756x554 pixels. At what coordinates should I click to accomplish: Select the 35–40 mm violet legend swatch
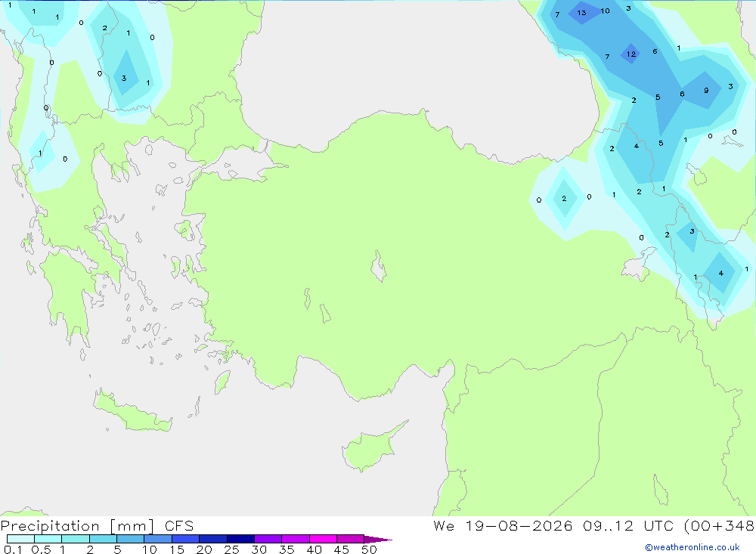[x=296, y=539]
